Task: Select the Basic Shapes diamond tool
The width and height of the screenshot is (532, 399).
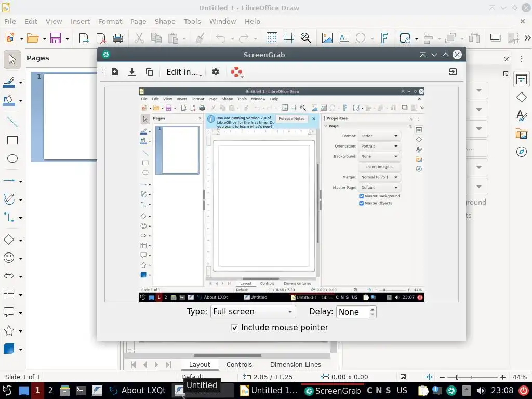Action: pos(9,240)
